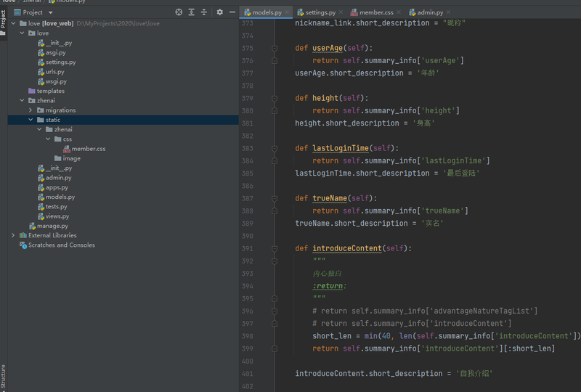581x392 pixels.
Task: Click the introduceContent function name
Action: 347,248
